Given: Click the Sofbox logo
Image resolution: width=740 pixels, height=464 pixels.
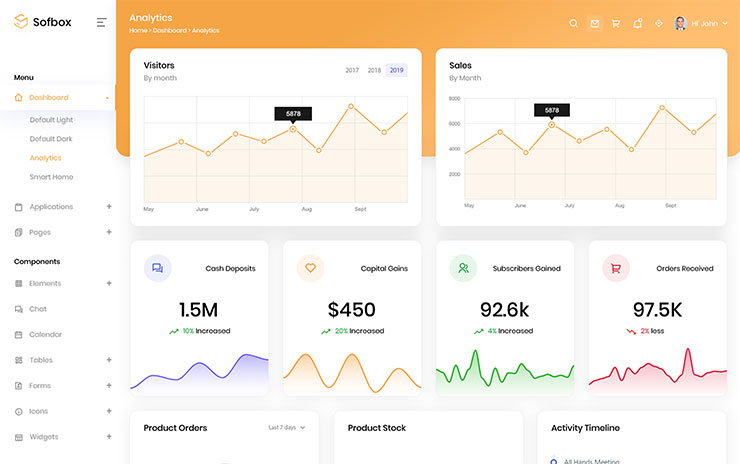Looking at the screenshot, I should coord(44,21).
